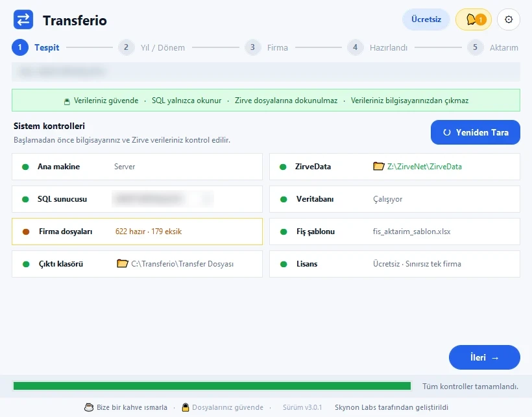The height and width of the screenshot is (417, 532).
Task: Click the Firma dosyaları label
Action: tap(66, 232)
